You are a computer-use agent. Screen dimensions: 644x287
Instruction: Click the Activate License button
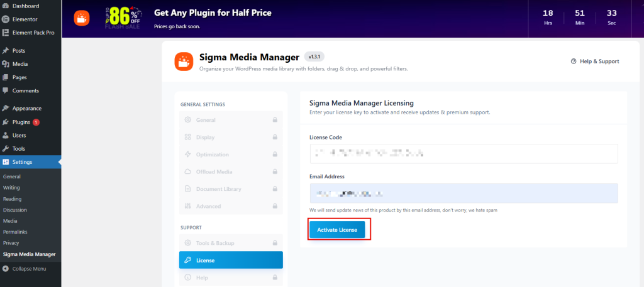tap(337, 230)
